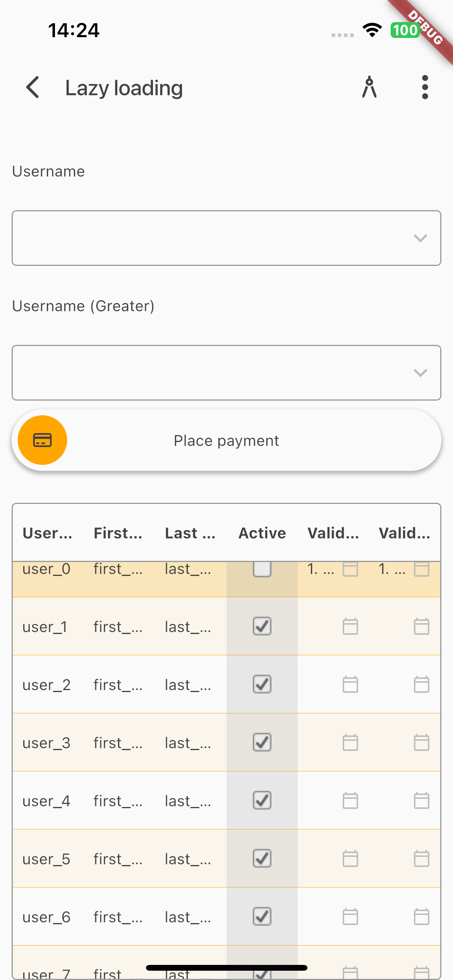Sort by the Active column header
This screenshot has height=980, width=453.
coord(262,533)
